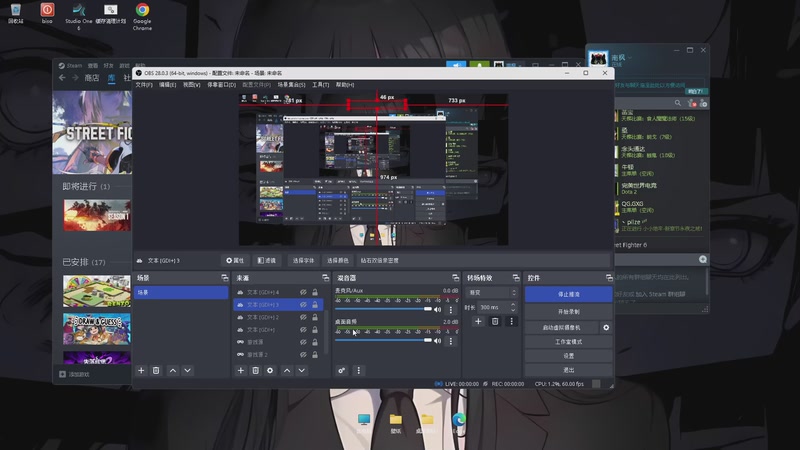The height and width of the screenshot is (450, 800).
Task: Open 视图(V) menu in OBS
Action: (191, 85)
